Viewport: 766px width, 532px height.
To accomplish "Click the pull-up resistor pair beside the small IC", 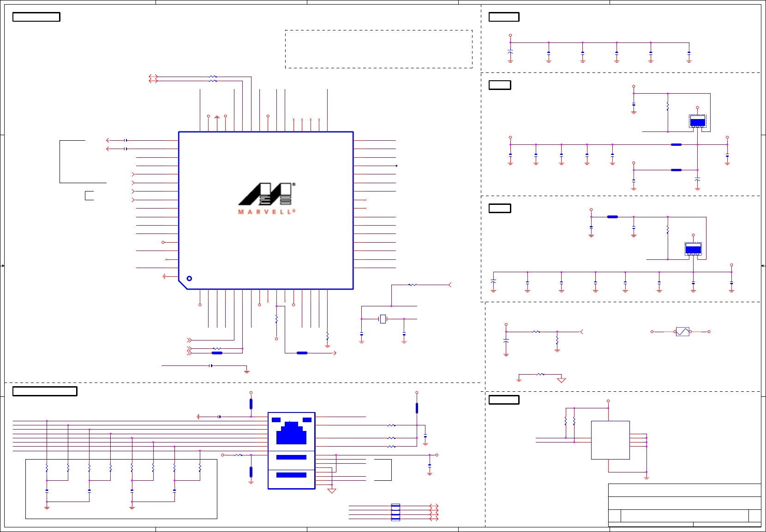I will [x=570, y=421].
